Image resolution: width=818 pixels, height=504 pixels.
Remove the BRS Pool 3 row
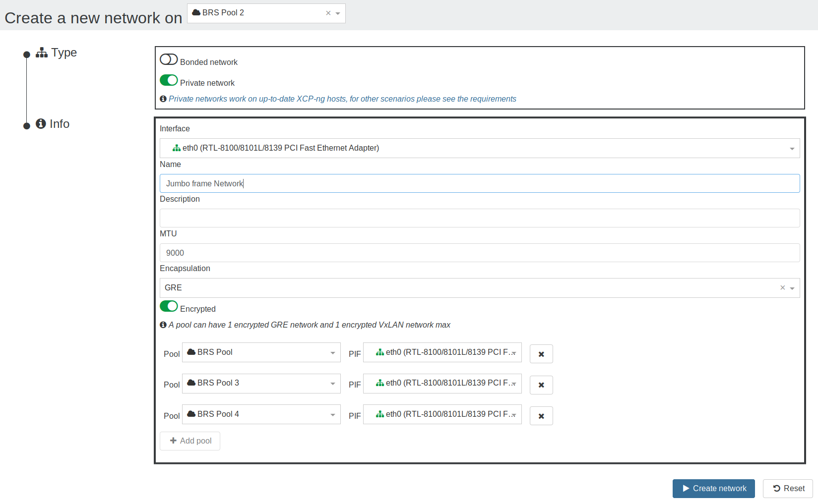pos(541,385)
